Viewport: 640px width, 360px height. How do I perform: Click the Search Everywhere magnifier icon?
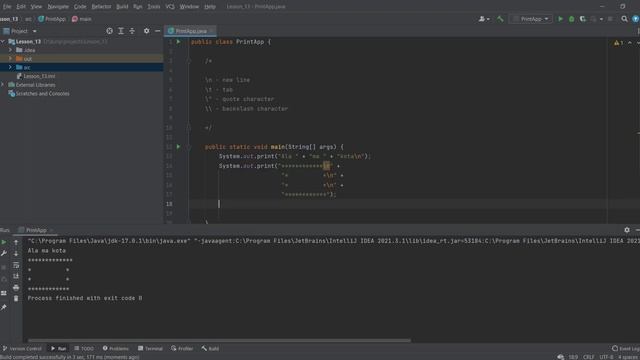[624, 19]
